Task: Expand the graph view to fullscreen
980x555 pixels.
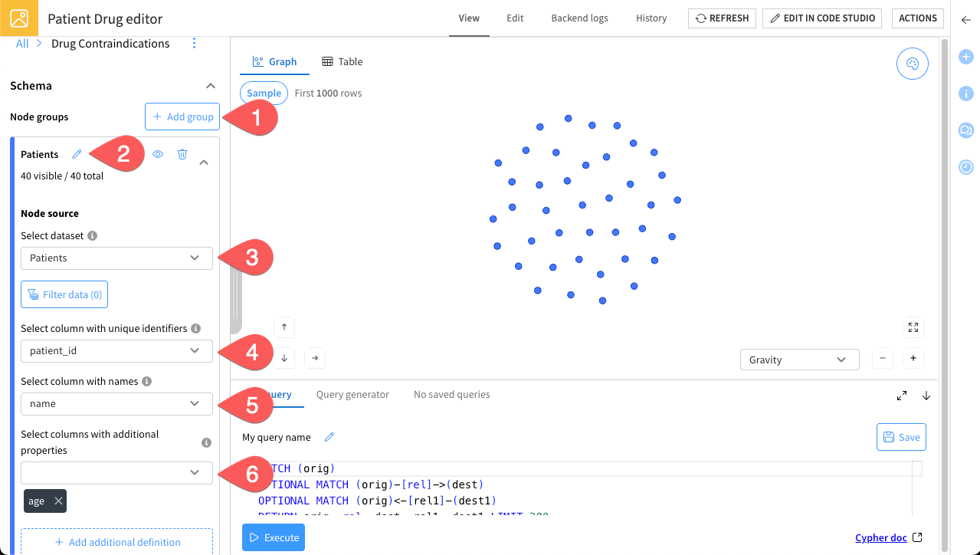Action: [x=913, y=327]
